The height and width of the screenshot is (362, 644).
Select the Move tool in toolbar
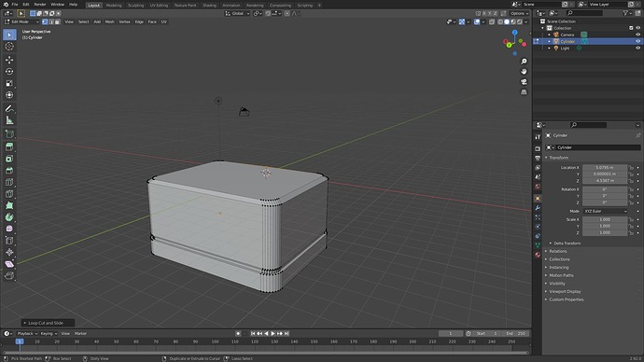pos(9,60)
